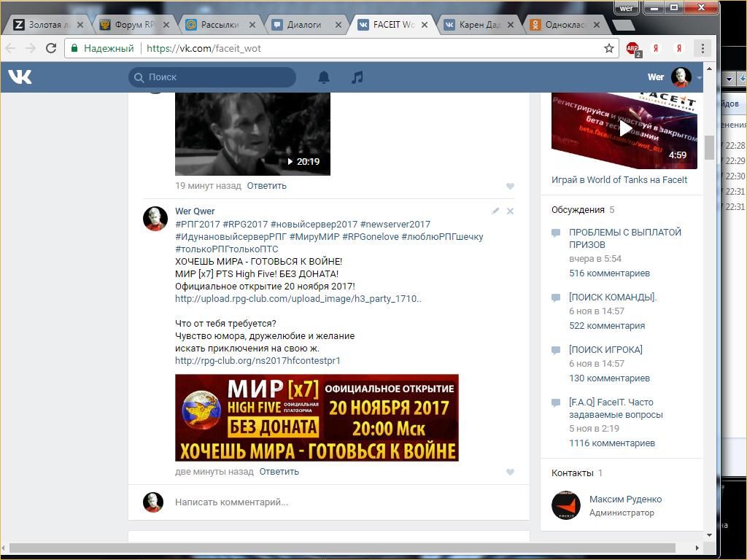Switch to the Рассылки browser tab
This screenshot has height=560, width=747.
219,24
